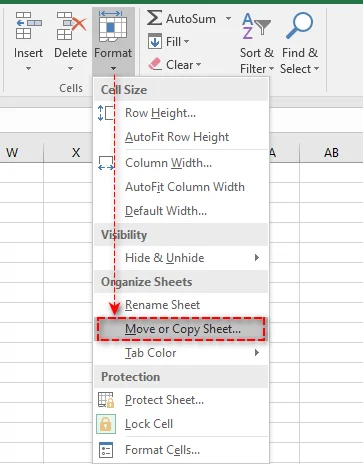Choose Column Width... menu entry
The height and width of the screenshot is (464, 363).
coord(181,163)
